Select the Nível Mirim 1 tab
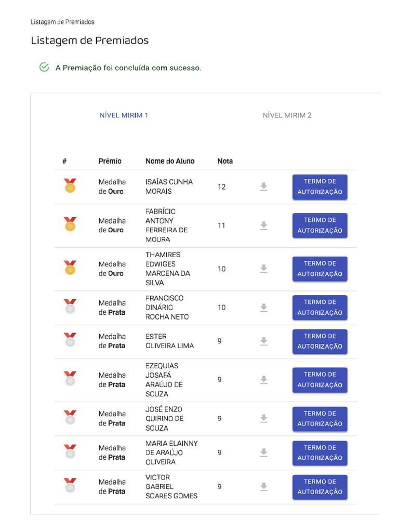 124,115
